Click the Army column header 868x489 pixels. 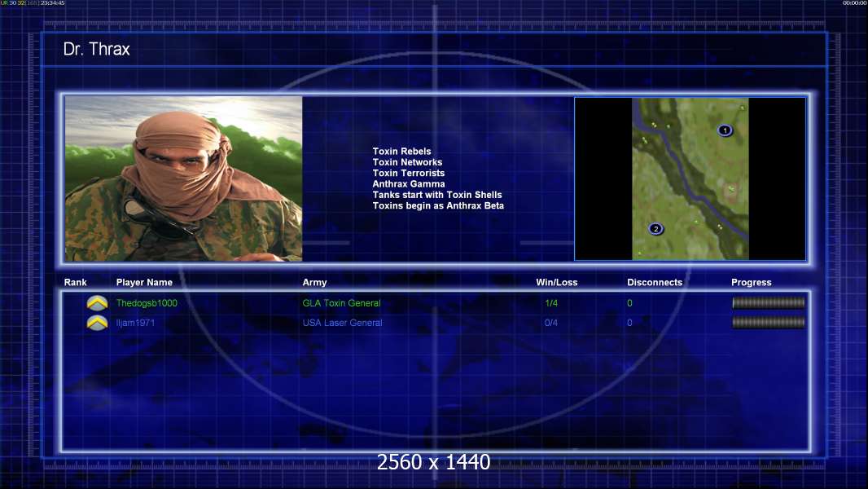314,283
